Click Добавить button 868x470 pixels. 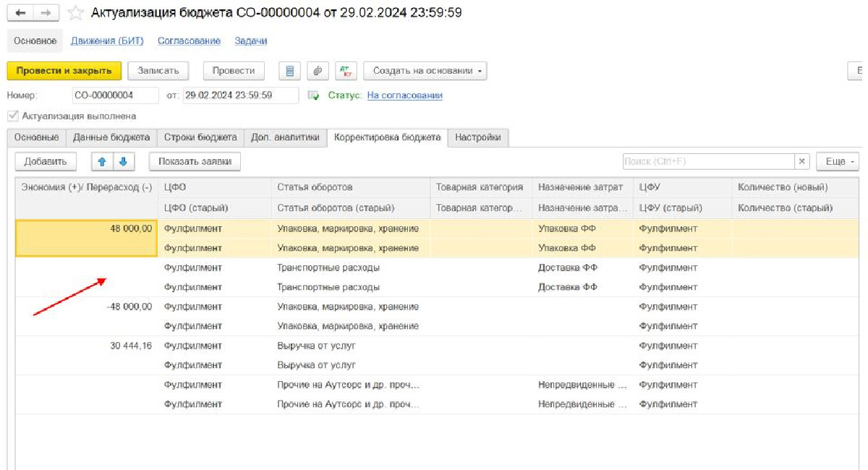point(46,161)
